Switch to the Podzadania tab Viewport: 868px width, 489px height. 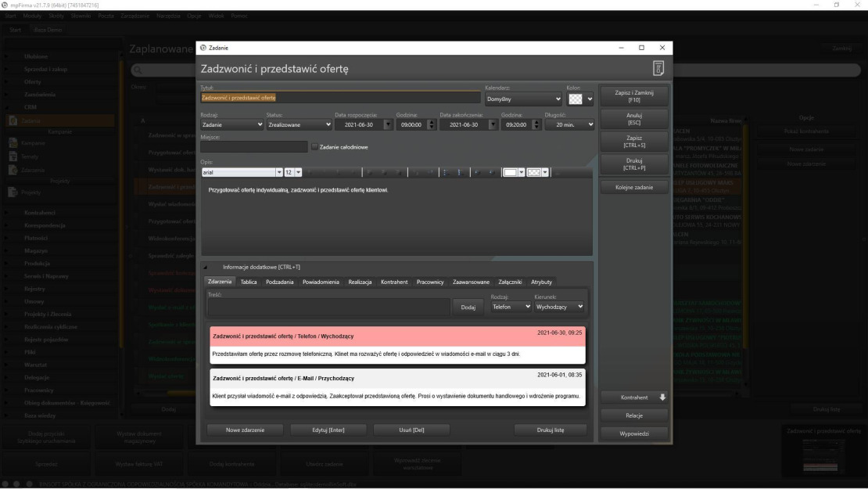(279, 282)
